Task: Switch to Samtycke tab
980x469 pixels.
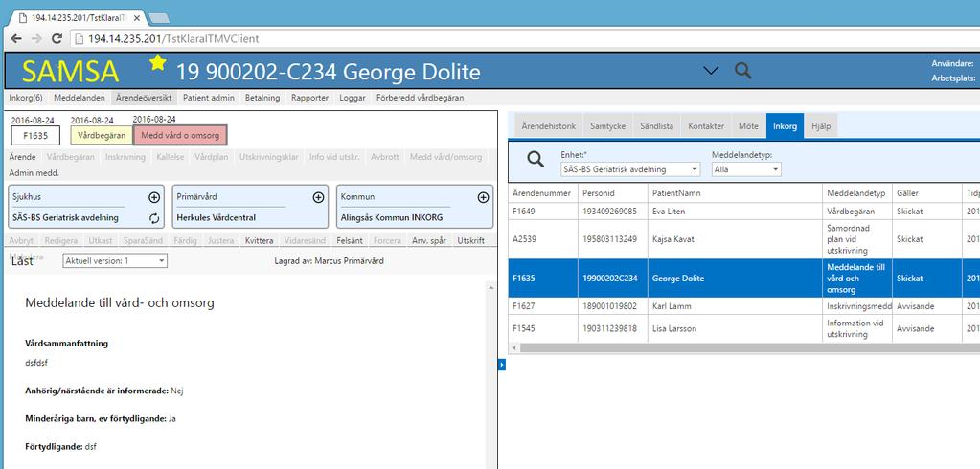Action: click(608, 126)
